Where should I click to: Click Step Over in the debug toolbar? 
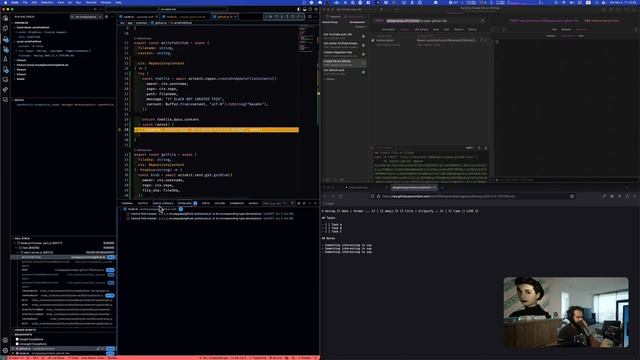(x=276, y=17)
